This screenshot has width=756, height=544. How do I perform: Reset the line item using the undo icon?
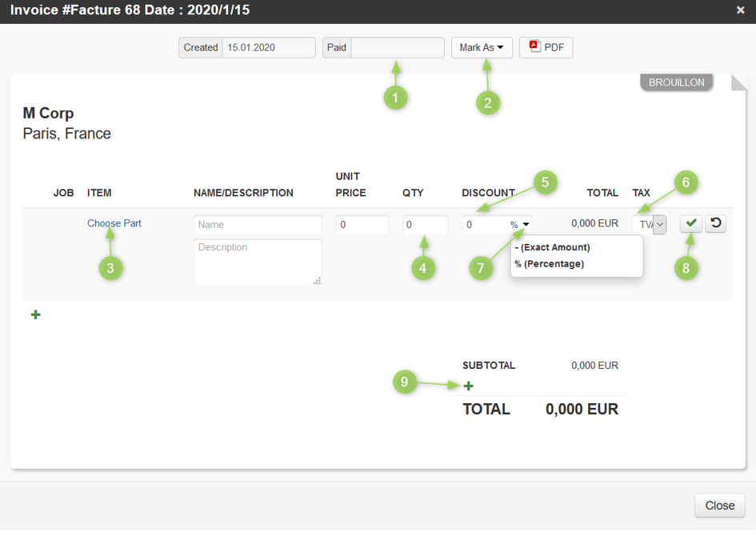pyautogui.click(x=715, y=223)
